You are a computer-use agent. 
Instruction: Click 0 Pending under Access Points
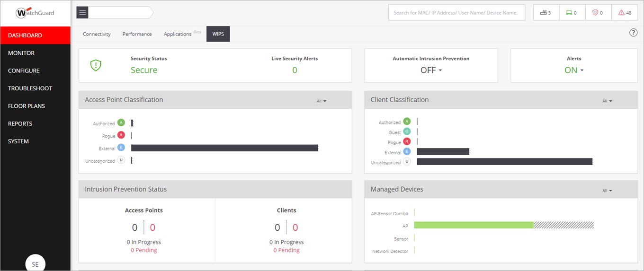144,250
